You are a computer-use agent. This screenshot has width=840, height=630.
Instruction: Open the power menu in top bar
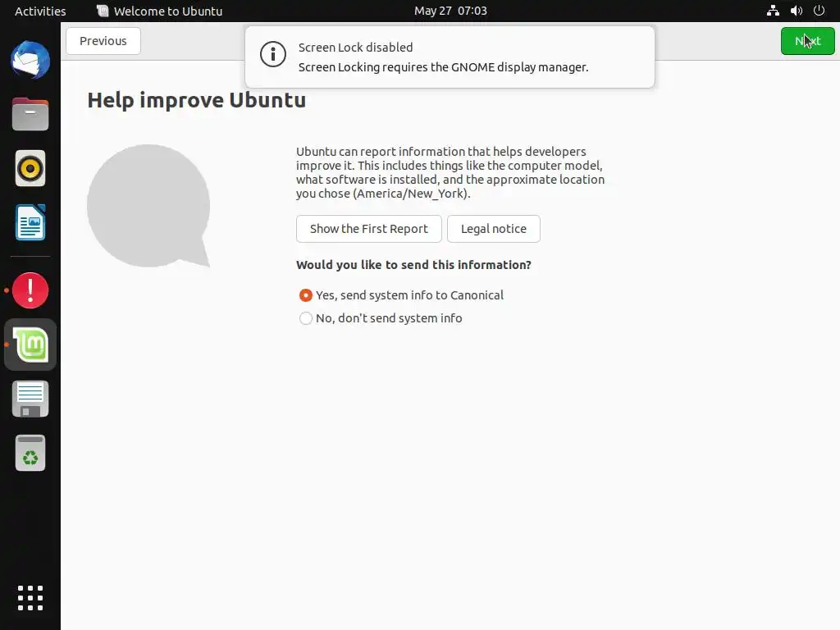click(819, 11)
